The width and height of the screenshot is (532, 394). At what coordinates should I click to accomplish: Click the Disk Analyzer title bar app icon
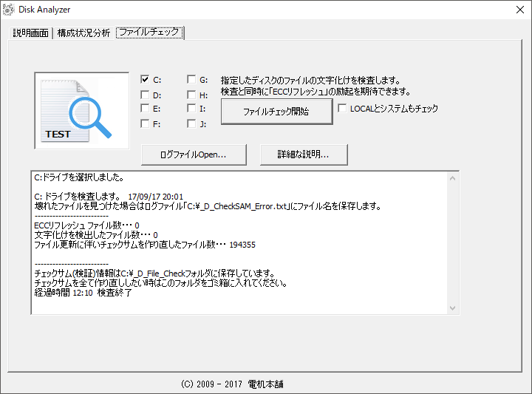8,10
